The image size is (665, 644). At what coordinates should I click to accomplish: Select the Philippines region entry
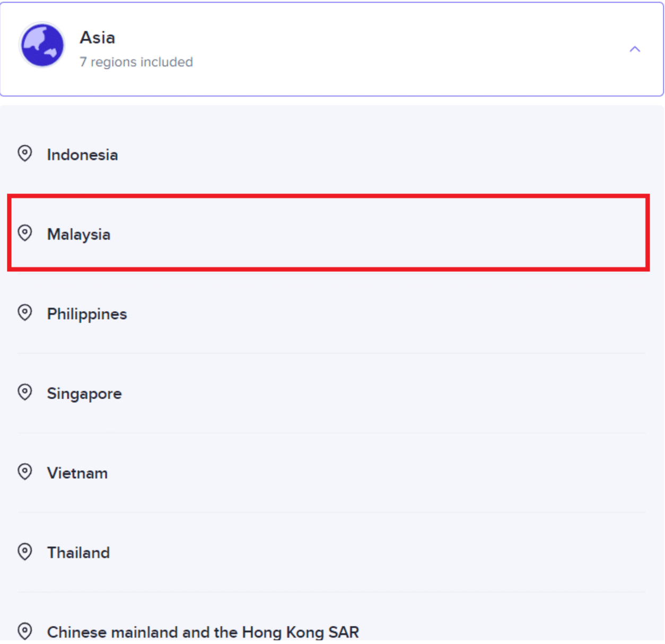click(x=87, y=314)
